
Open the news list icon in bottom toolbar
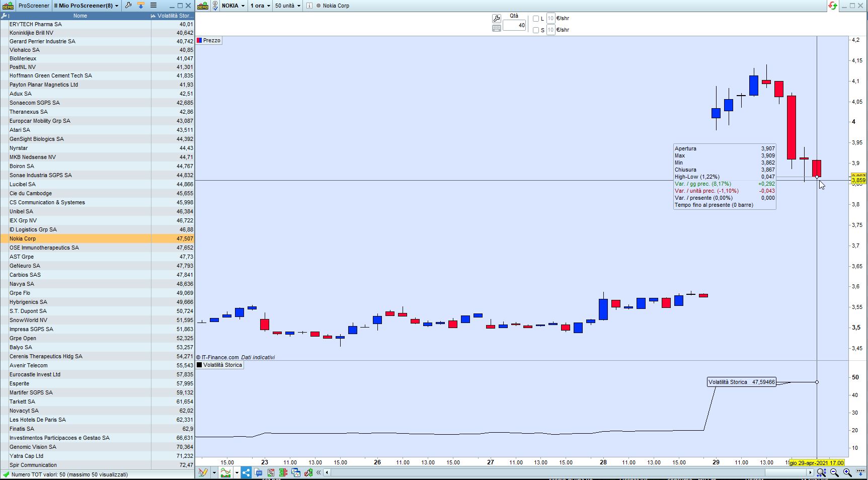[271, 472]
